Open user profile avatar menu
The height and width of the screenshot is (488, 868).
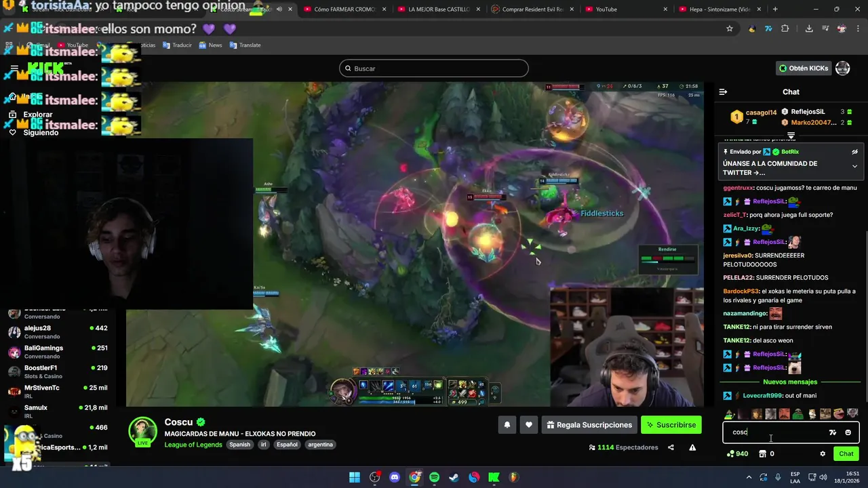tap(843, 68)
